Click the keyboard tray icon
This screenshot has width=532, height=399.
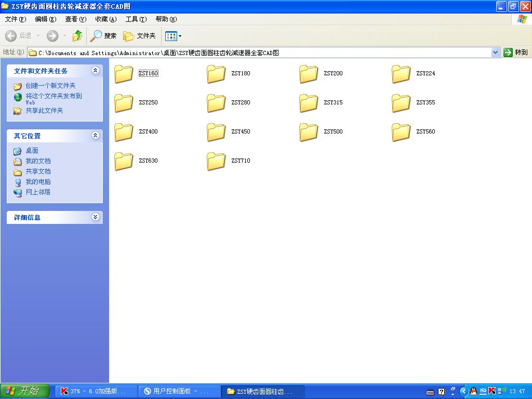coord(430,392)
